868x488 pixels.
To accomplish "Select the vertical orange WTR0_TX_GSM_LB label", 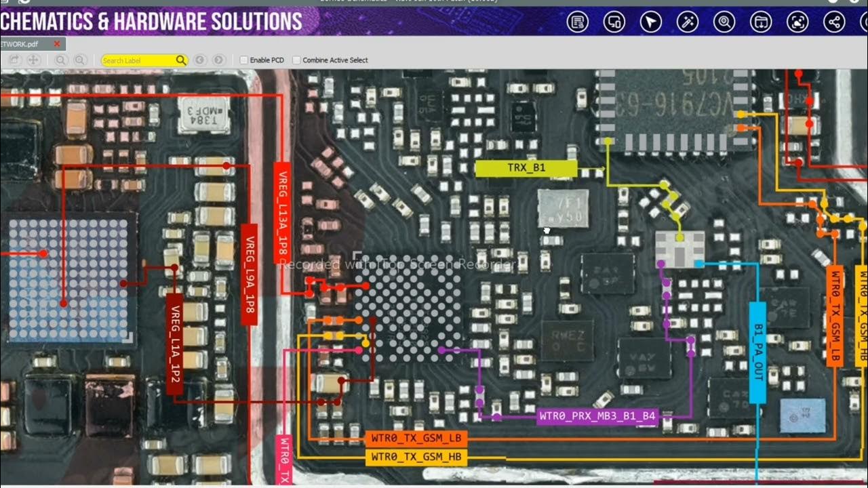I will coord(835,317).
